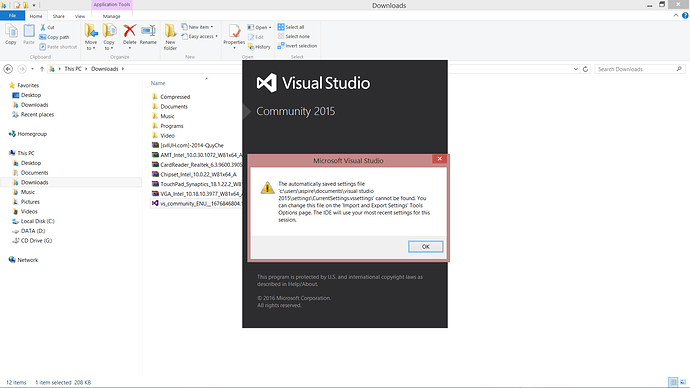Viewport: 690px width, 388px height.
Task: Switch to large icons view in status bar
Action: (x=683, y=382)
